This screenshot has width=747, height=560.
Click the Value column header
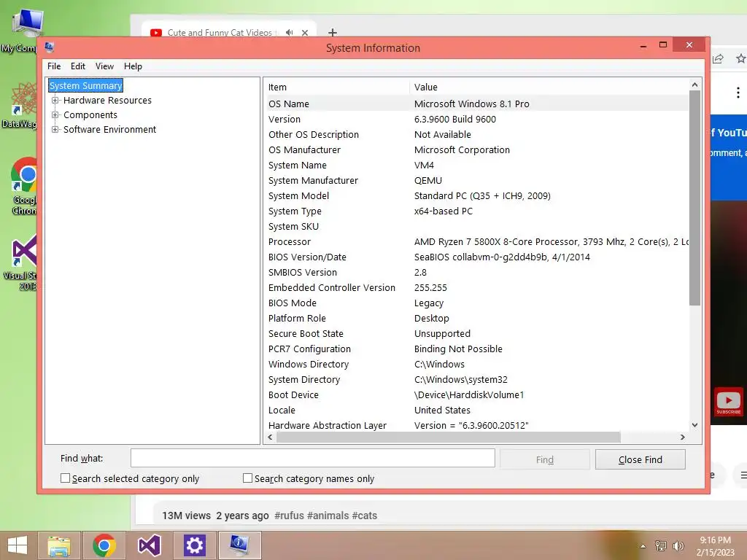[x=549, y=87]
